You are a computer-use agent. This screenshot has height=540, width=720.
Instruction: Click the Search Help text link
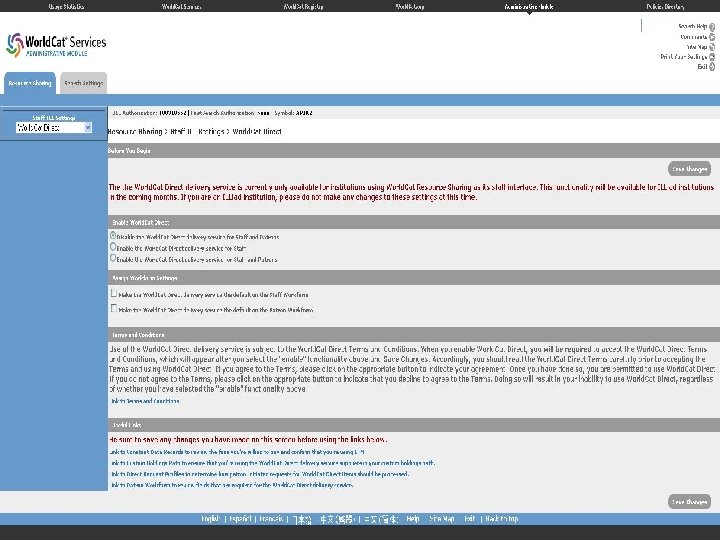pyautogui.click(x=692, y=27)
